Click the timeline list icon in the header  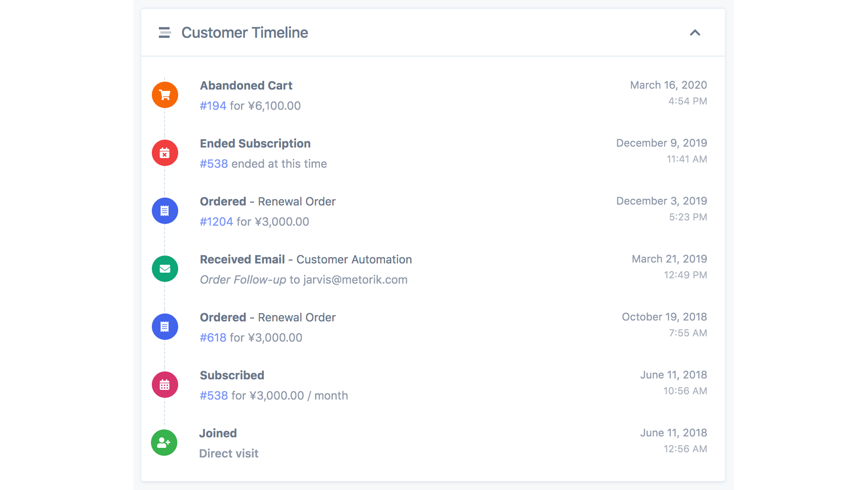(164, 32)
